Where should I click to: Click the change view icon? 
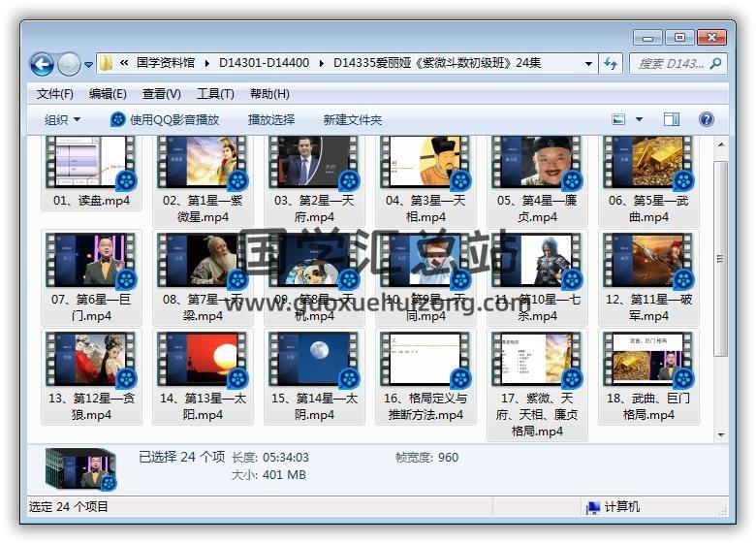pyautogui.click(x=619, y=119)
